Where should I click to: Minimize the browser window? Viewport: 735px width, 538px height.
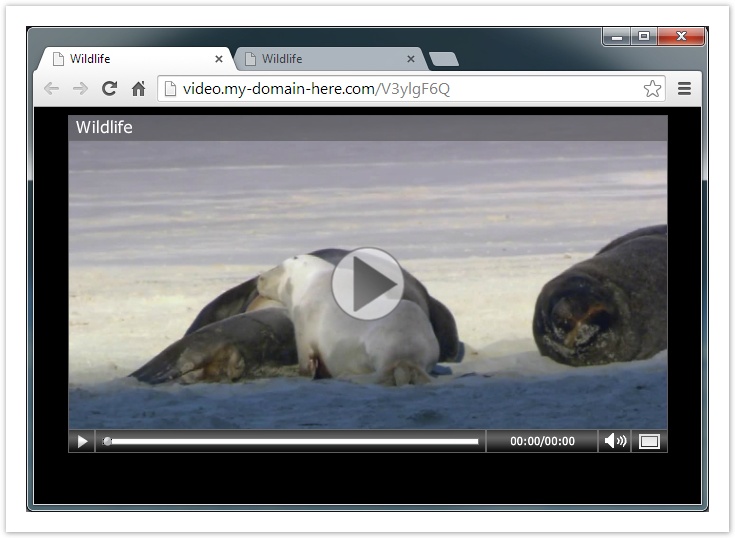tap(617, 37)
